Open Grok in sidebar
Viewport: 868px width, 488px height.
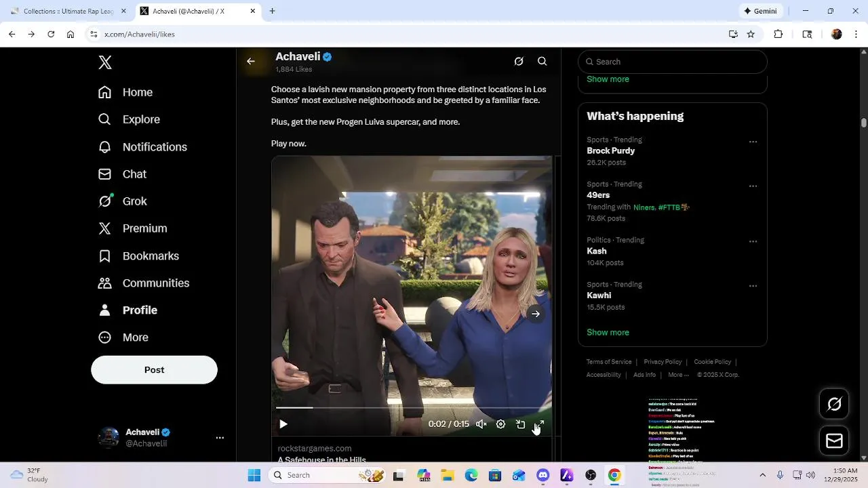click(122, 201)
